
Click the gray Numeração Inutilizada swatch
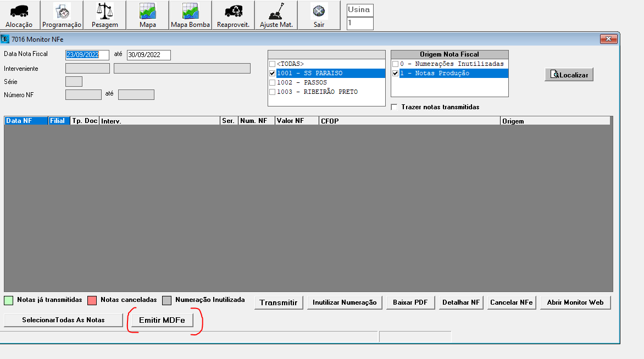[166, 300]
